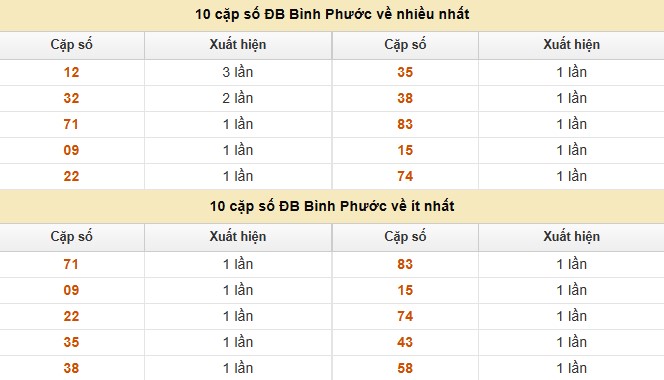Viewport: 664px width, 380px height.
Task: Select pair 15 in the top table
Action: pos(405,150)
